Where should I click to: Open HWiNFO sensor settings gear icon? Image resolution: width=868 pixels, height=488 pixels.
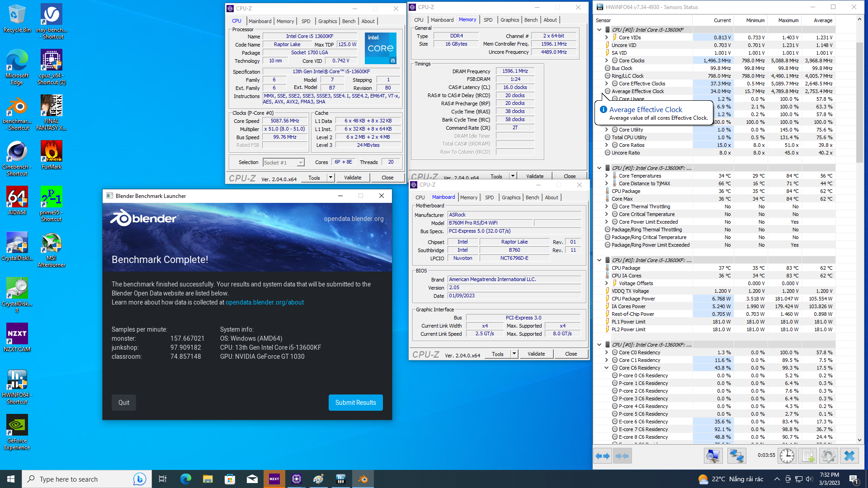click(828, 456)
